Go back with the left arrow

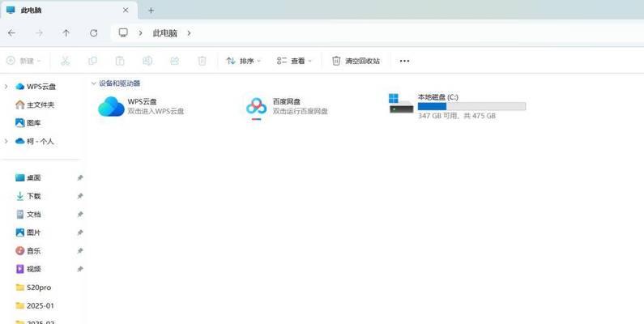(11, 33)
